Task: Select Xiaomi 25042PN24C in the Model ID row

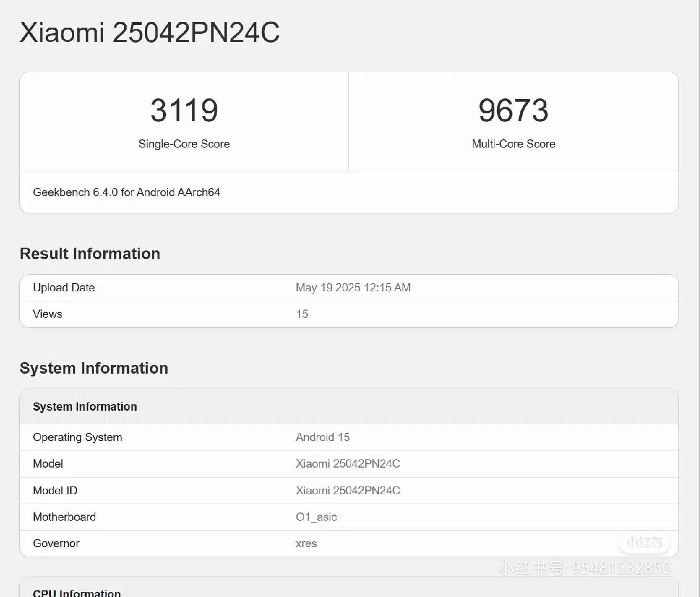Action: (x=348, y=490)
